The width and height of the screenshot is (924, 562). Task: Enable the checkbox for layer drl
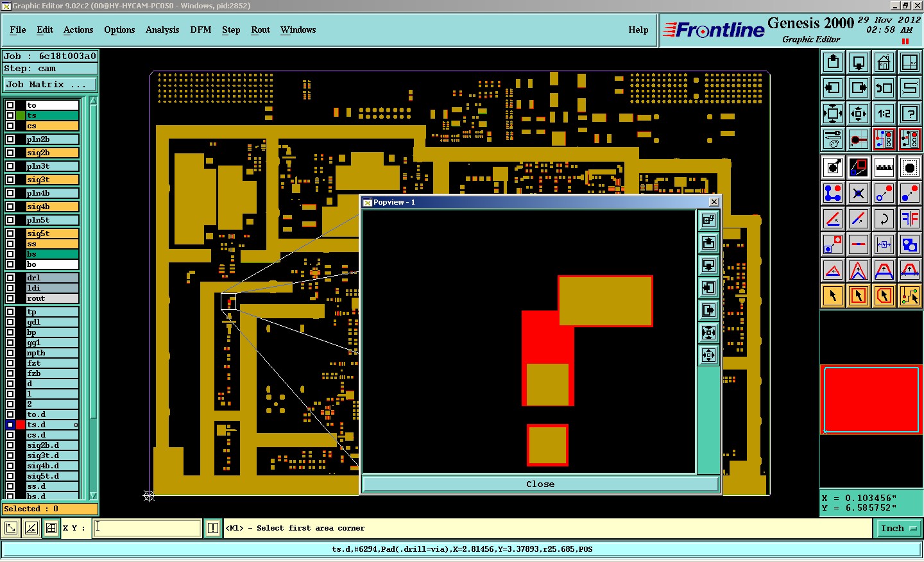coord(10,278)
